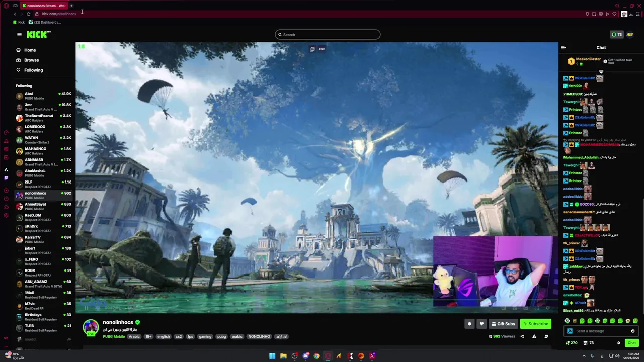The height and width of the screenshot is (362, 644).
Task: Send message with green Chat button
Action: point(632,343)
